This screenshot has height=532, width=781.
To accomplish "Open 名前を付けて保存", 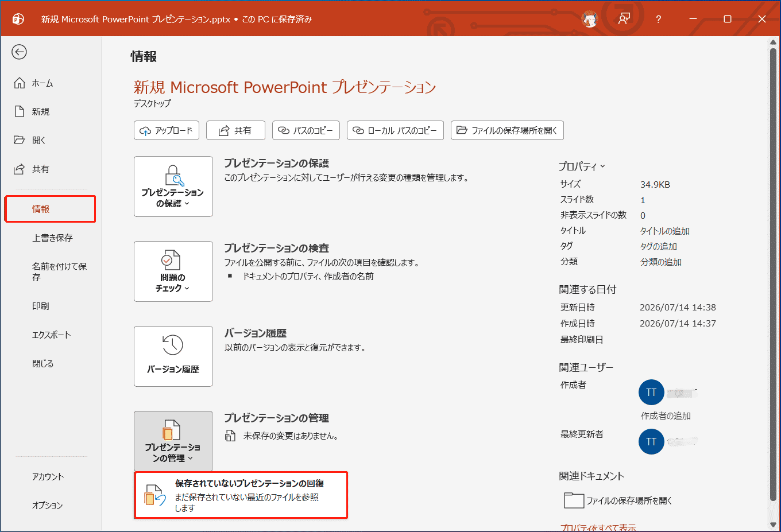I will [59, 271].
